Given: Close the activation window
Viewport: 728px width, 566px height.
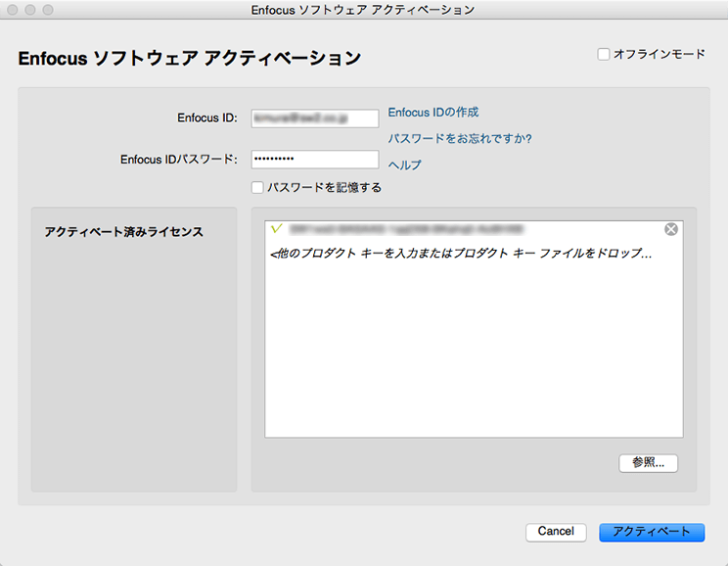Looking at the screenshot, I should tap(13, 10).
